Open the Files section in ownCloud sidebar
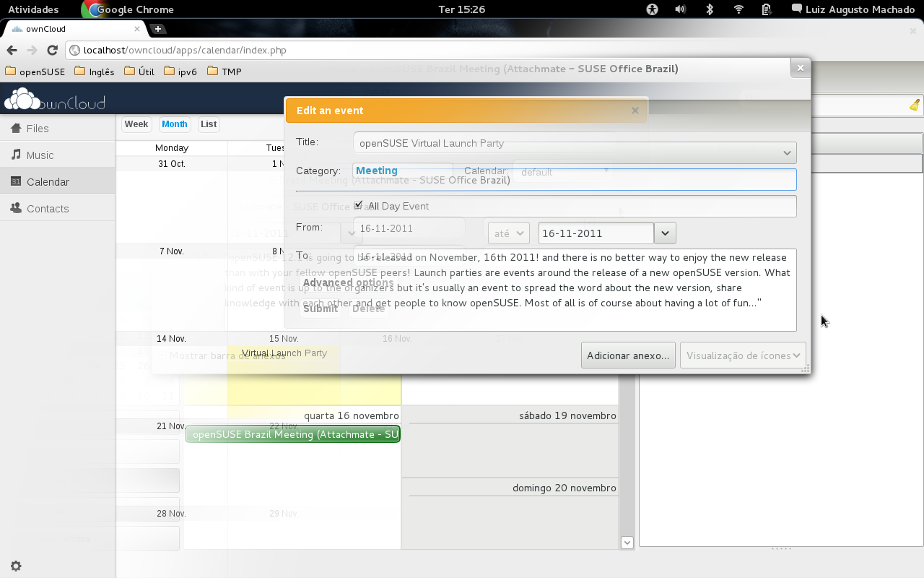This screenshot has height=578, width=924. pos(34,128)
